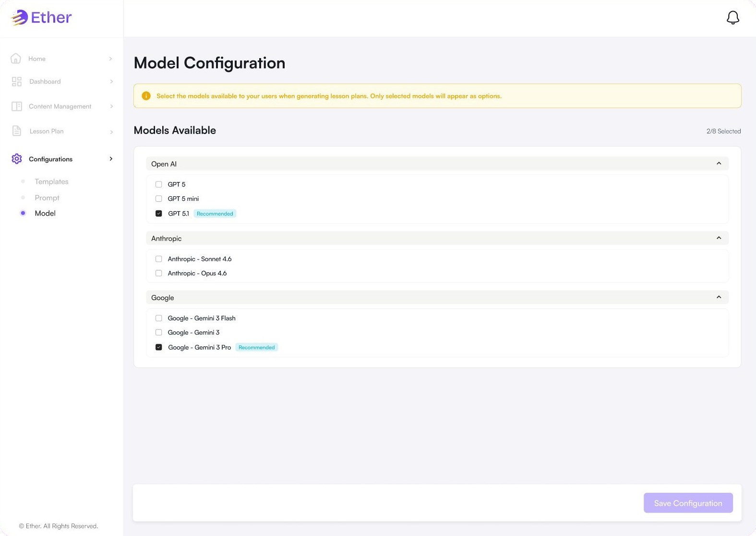
Task: Click the Model Configuration page title
Action: pos(209,63)
